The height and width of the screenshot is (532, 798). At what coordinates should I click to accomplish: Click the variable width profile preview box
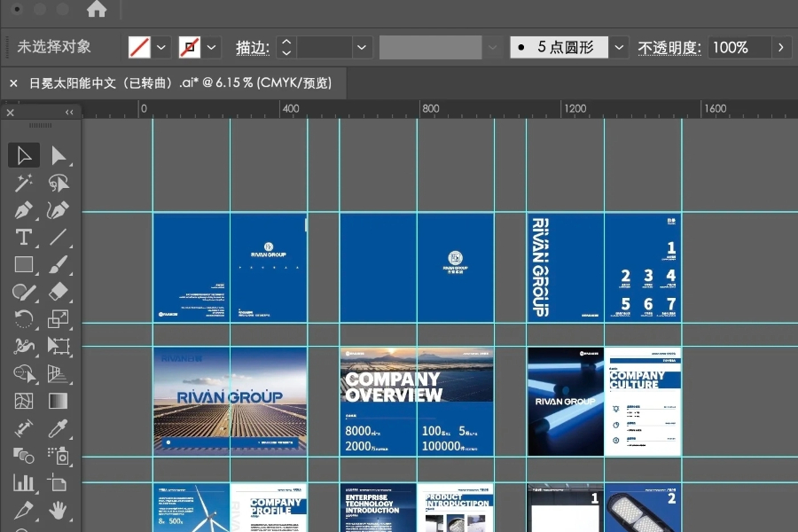pyautogui.click(x=431, y=47)
